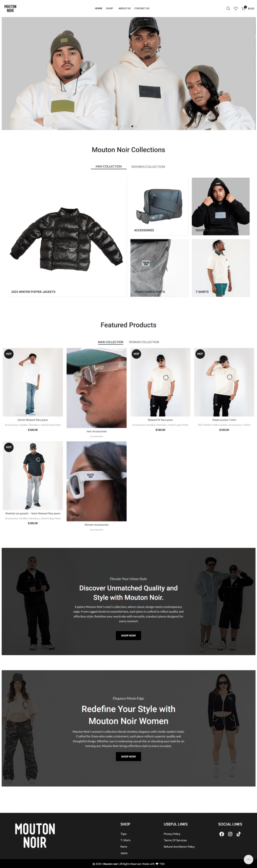Image resolution: width=257 pixels, height=868 pixels.
Task: Open the Privacy Policy footer link
Action: [172, 834]
